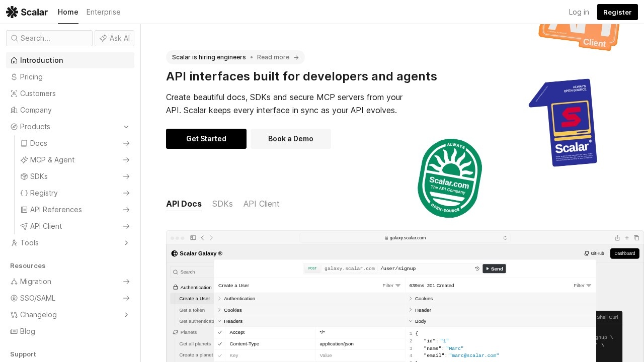Screen dimensions: 644x362
Task: Open the Filter dropdown in the 201 Created response panel
Action: pos(583,286)
